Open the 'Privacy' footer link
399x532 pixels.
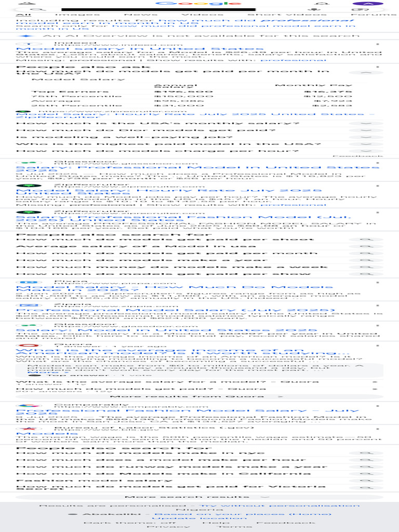click(168, 527)
